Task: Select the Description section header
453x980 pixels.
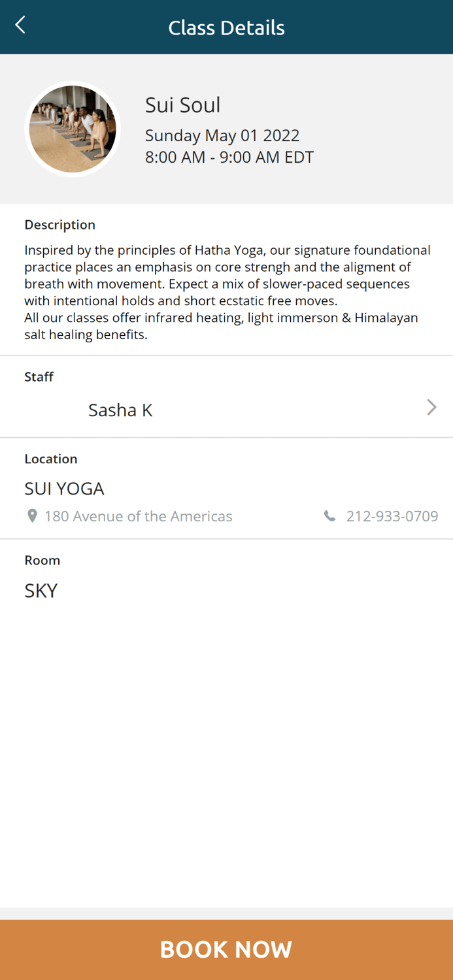Action: (x=59, y=225)
